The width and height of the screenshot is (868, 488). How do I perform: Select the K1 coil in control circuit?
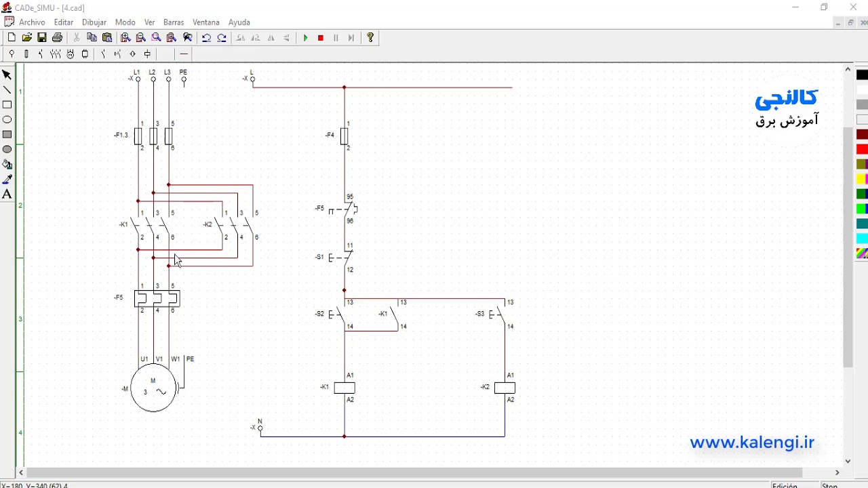tap(344, 388)
